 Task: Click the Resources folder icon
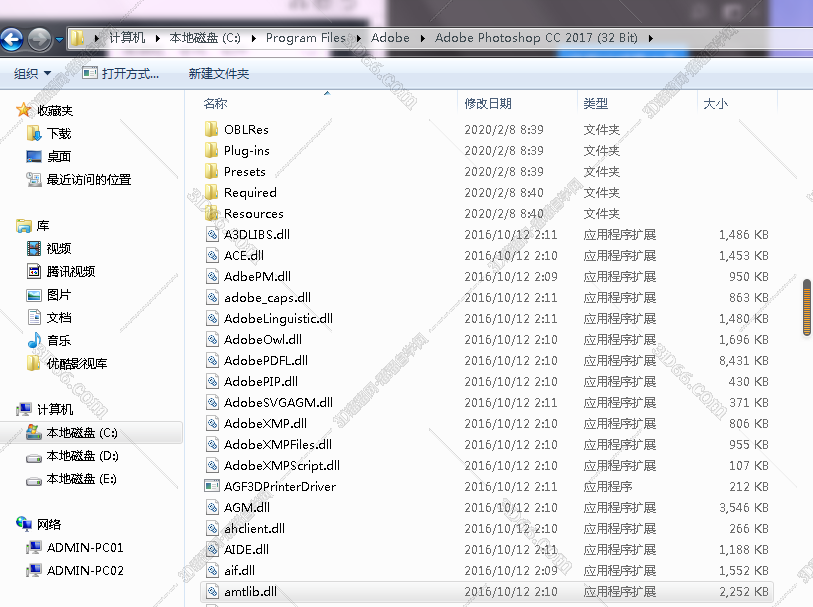[212, 213]
